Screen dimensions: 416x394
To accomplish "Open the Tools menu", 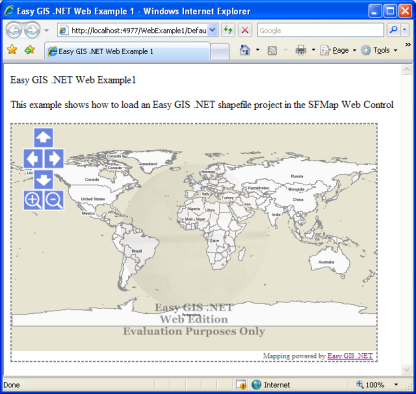I will [x=380, y=50].
